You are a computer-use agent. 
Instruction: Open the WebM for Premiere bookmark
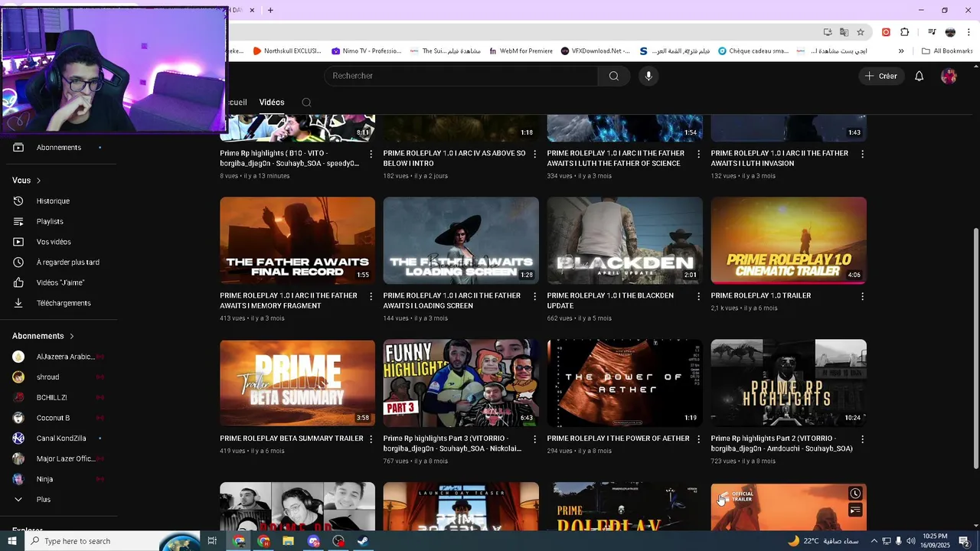[x=521, y=51]
